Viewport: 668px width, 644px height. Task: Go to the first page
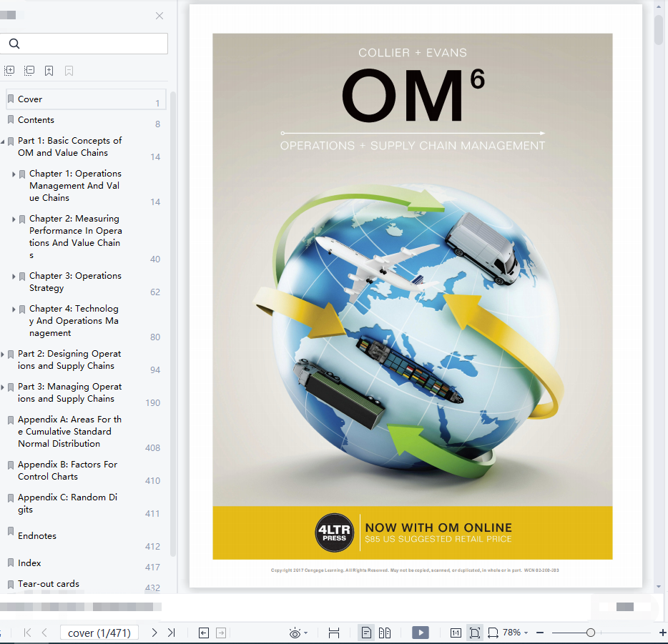(28, 633)
